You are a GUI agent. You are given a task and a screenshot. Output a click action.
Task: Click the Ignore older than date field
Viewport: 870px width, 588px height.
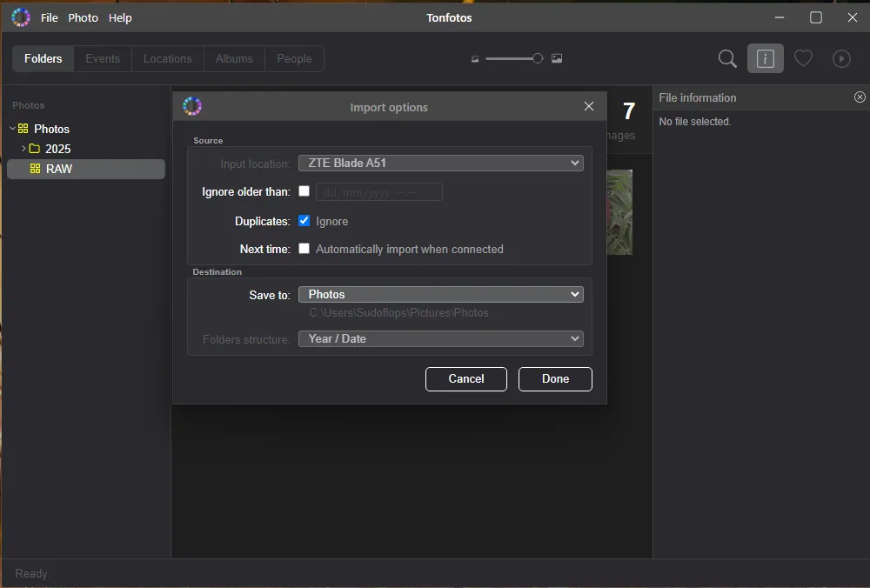tap(379, 192)
